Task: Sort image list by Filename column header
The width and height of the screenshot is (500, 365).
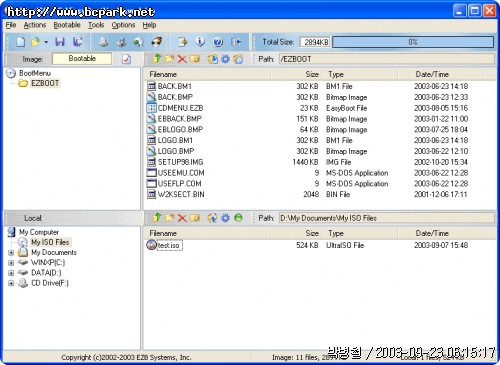Action: 207,74
